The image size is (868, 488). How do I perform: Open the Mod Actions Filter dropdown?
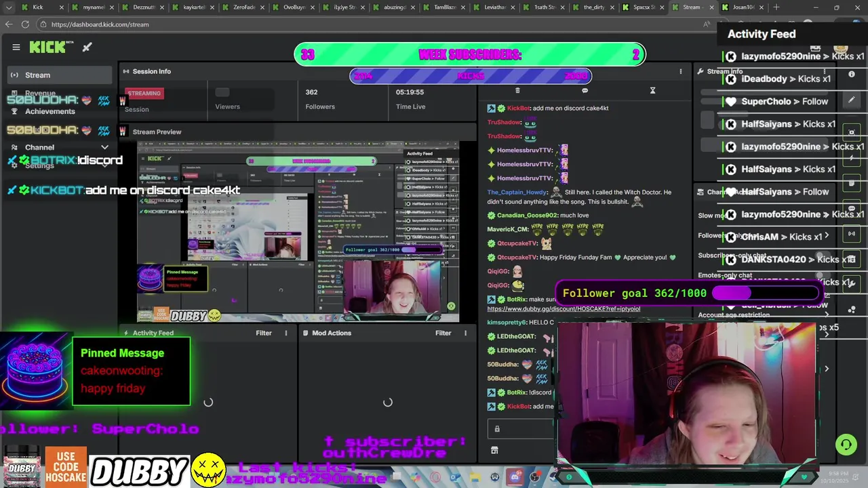pyautogui.click(x=443, y=333)
